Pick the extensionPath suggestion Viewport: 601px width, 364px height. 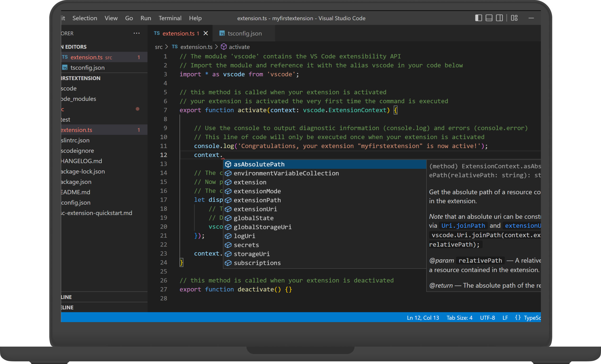click(325, 200)
